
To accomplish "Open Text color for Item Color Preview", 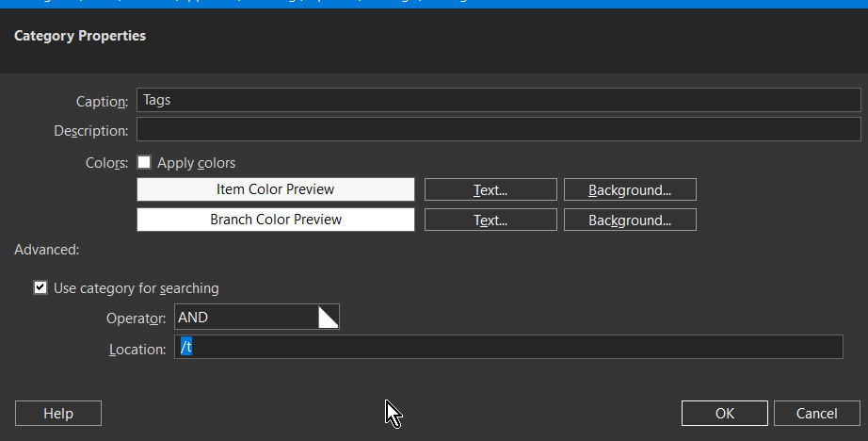I will click(x=490, y=189).
